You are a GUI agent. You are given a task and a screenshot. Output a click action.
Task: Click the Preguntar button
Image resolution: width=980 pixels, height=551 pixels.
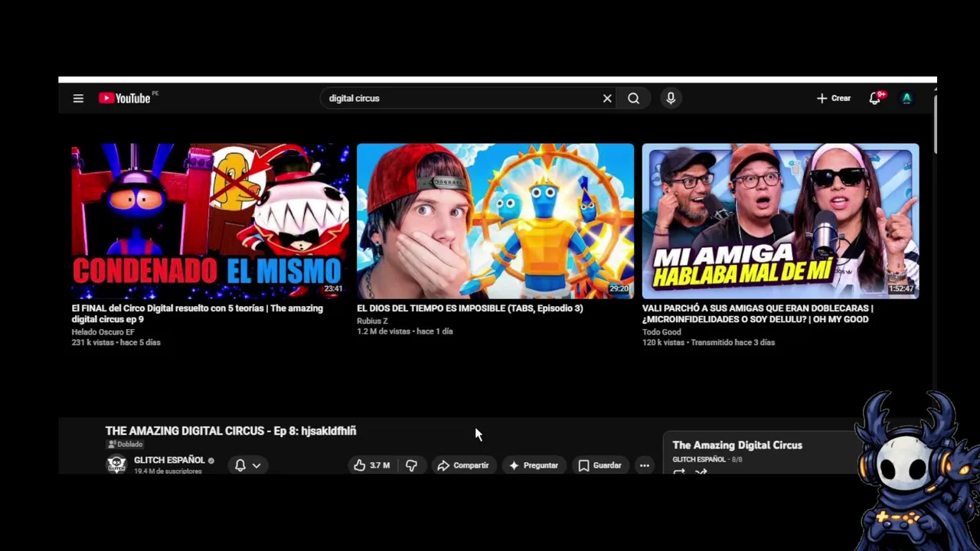pyautogui.click(x=534, y=465)
